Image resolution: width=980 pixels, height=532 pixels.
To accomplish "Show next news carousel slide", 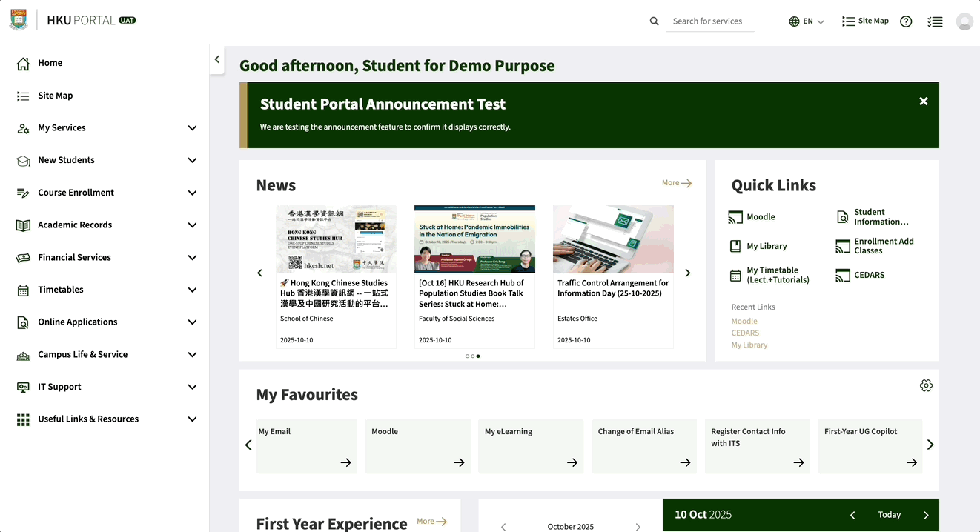I will [687, 273].
